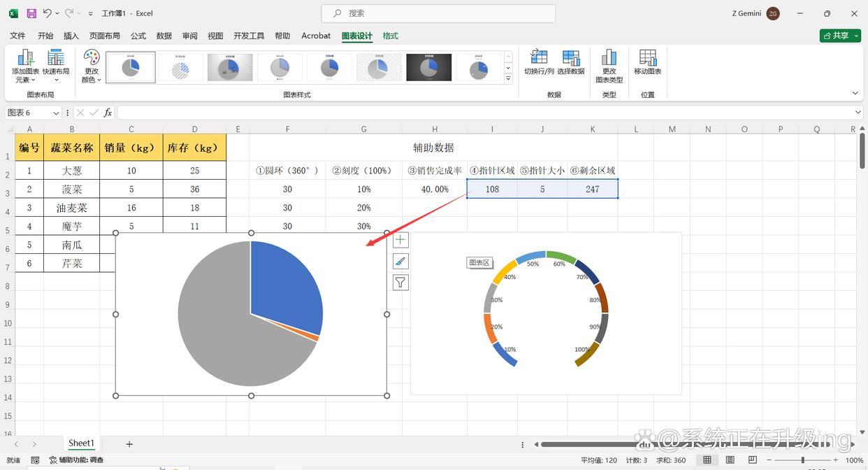This screenshot has height=470, width=868.
Task: Click the Switch Row/Column icon
Action: click(539, 63)
